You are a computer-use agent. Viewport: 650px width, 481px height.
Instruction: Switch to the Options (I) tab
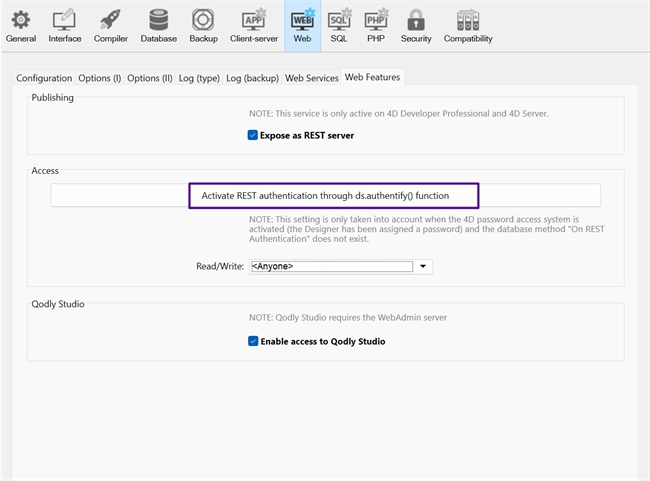tap(100, 78)
